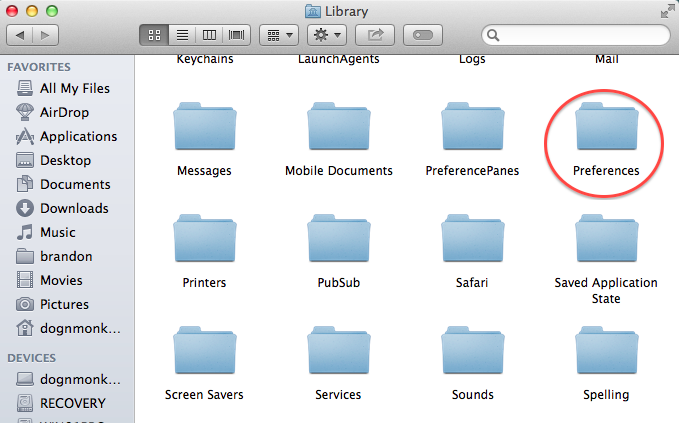
Task: Click the search field
Action: click(575, 35)
